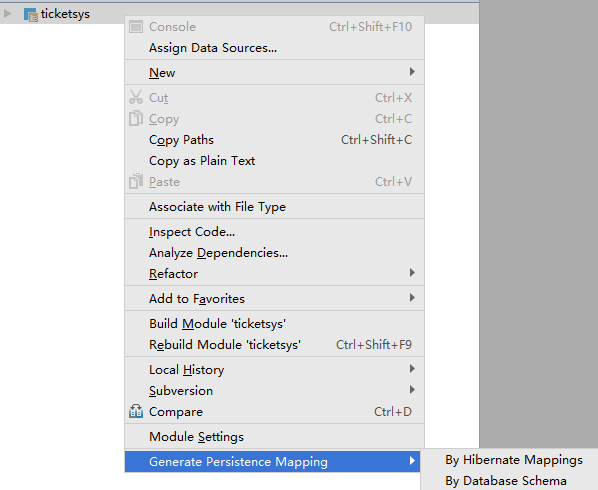Open Module Settings entry
Screen dimensions: 598x490
[x=274, y=437]
